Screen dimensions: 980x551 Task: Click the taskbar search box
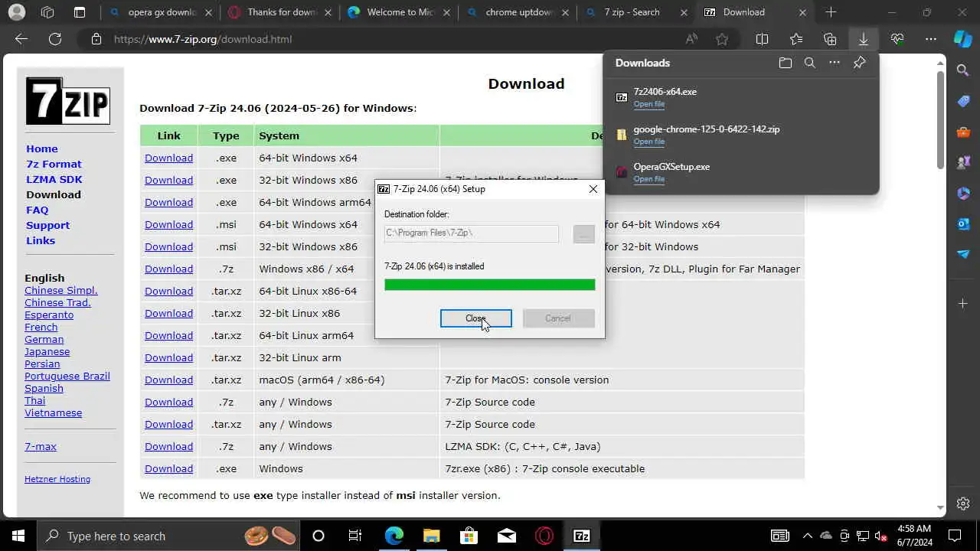tap(168, 536)
